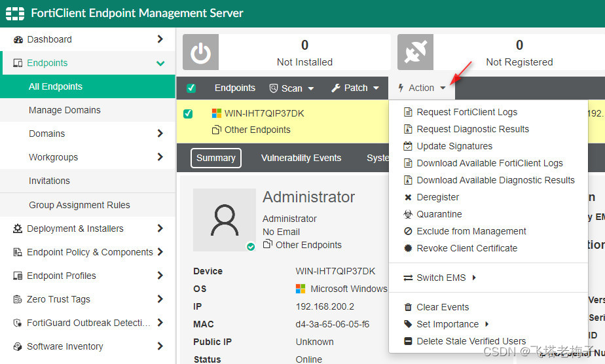Image resolution: width=605 pixels, height=364 pixels.
Task: Open Group Assignment Rules
Action: click(88, 205)
